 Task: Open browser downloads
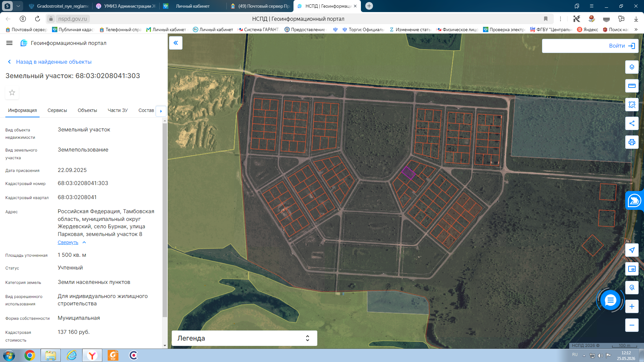[636, 19]
